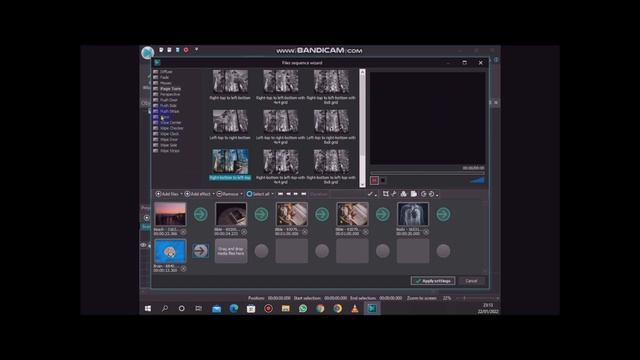Image resolution: width=640 pixels, height=360 pixels.
Task: Click 'Drag and drop media files here' placeholder
Action: click(231, 251)
